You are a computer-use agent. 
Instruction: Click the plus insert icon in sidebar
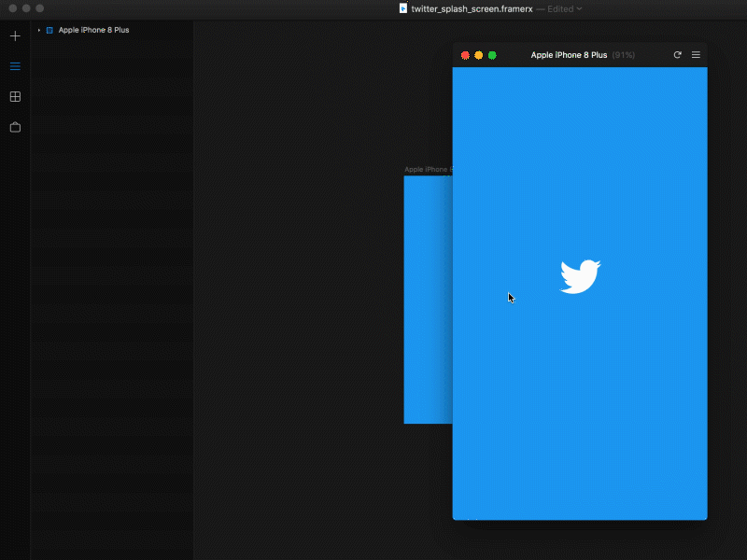(15, 36)
